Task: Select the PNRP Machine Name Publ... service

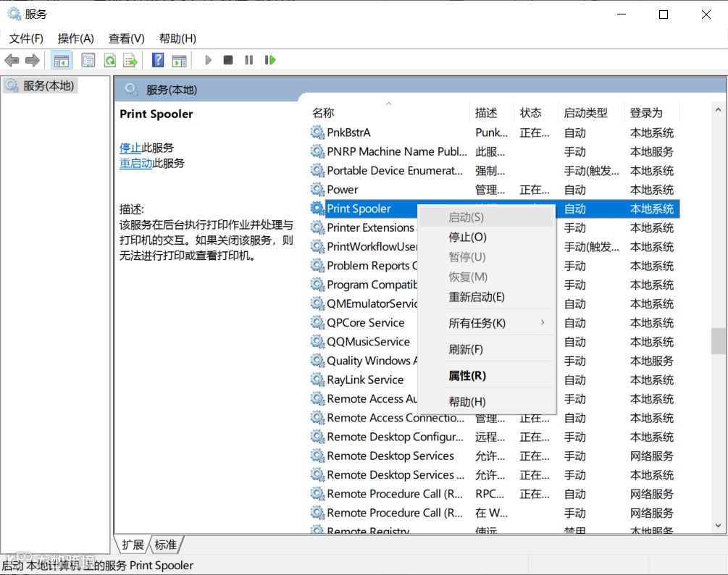Action: (x=494, y=152)
